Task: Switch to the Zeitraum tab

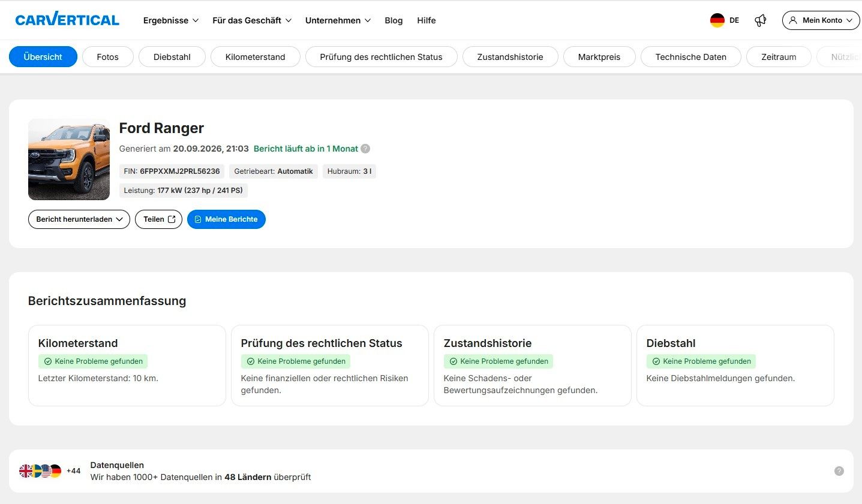Action: 779,57
